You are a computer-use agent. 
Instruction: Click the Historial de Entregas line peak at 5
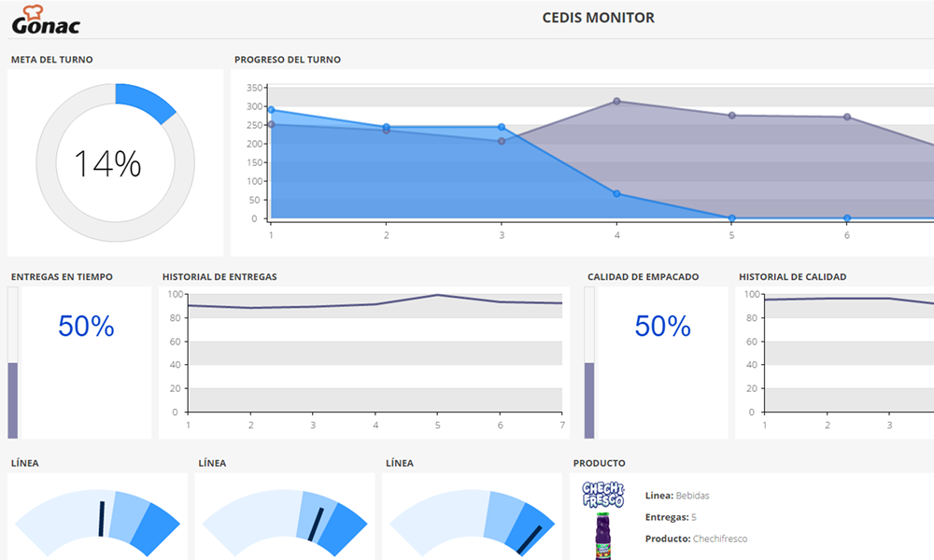point(437,295)
